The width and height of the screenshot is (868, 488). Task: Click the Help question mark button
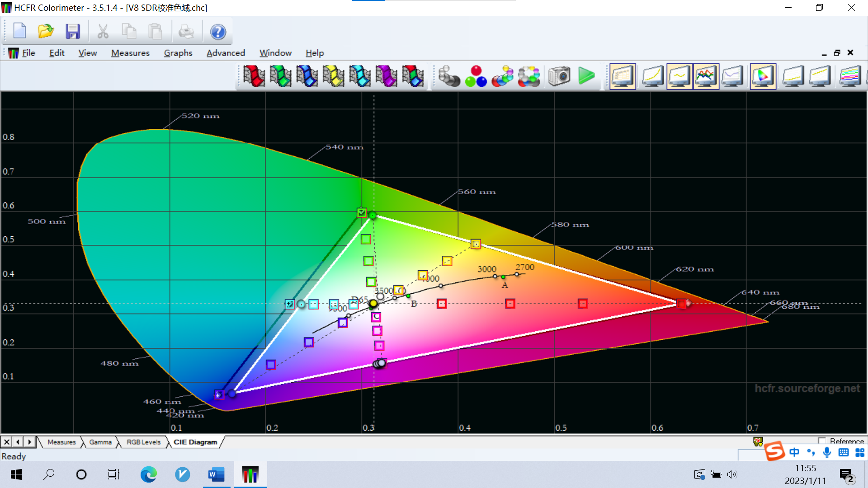click(x=217, y=32)
